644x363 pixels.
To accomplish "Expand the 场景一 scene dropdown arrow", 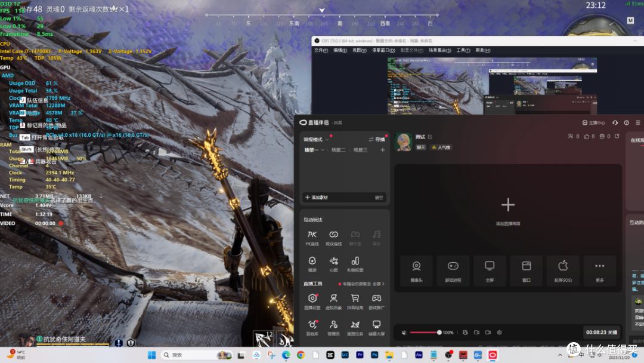I will pos(323,150).
